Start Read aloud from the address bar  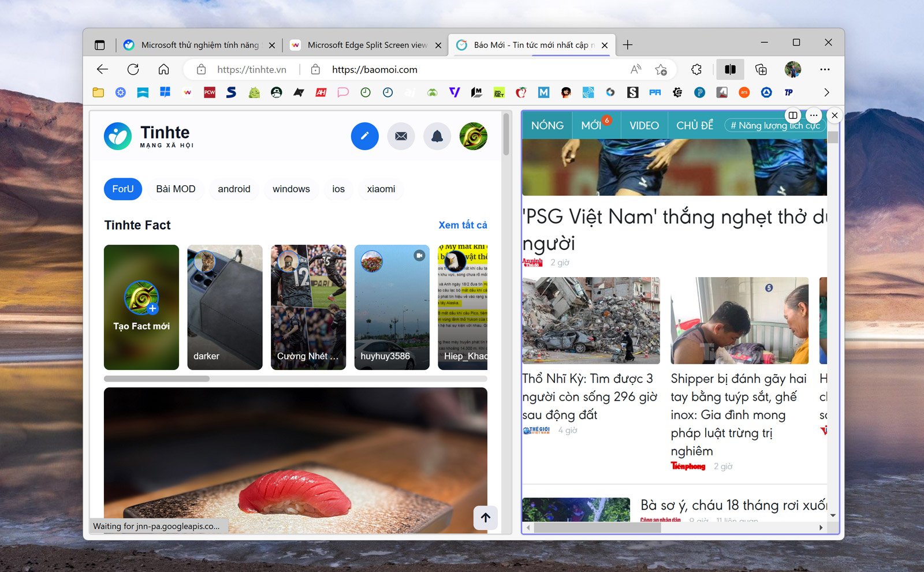tap(635, 69)
